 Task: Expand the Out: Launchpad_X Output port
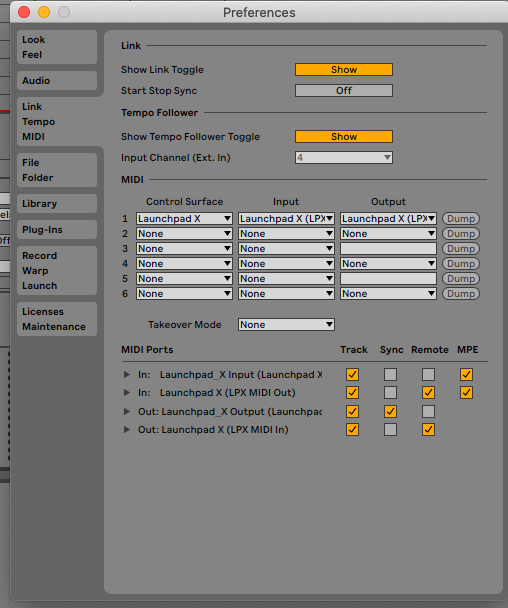pos(126,411)
